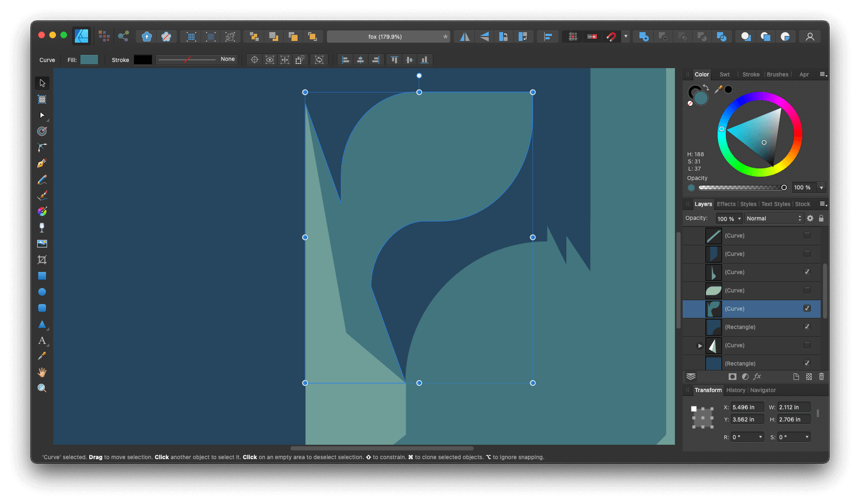Open the History tab

coord(735,390)
